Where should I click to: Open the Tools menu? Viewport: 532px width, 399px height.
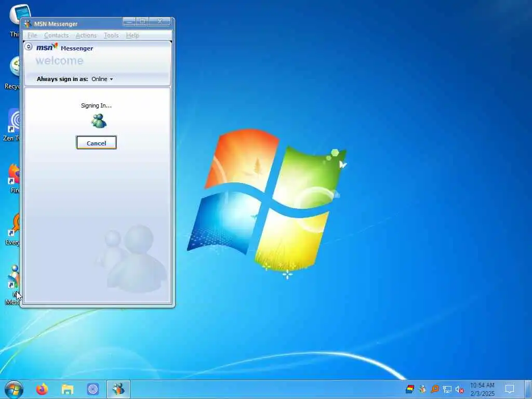[x=111, y=35]
